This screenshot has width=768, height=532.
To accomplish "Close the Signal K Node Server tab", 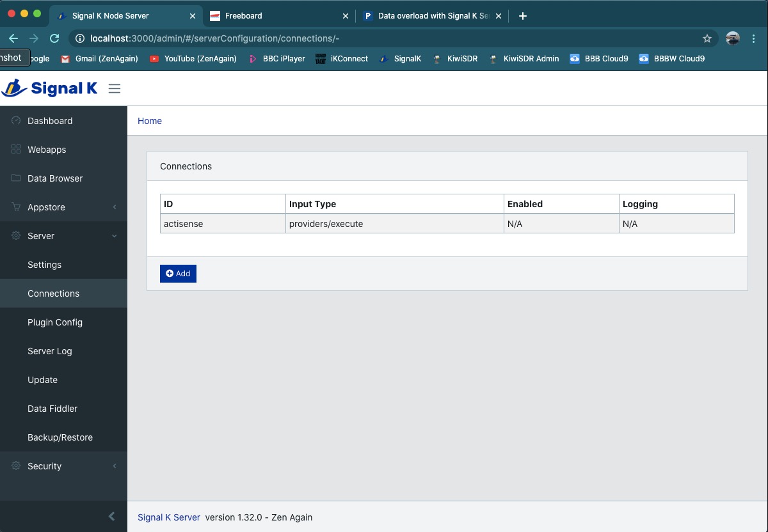I will [x=193, y=16].
